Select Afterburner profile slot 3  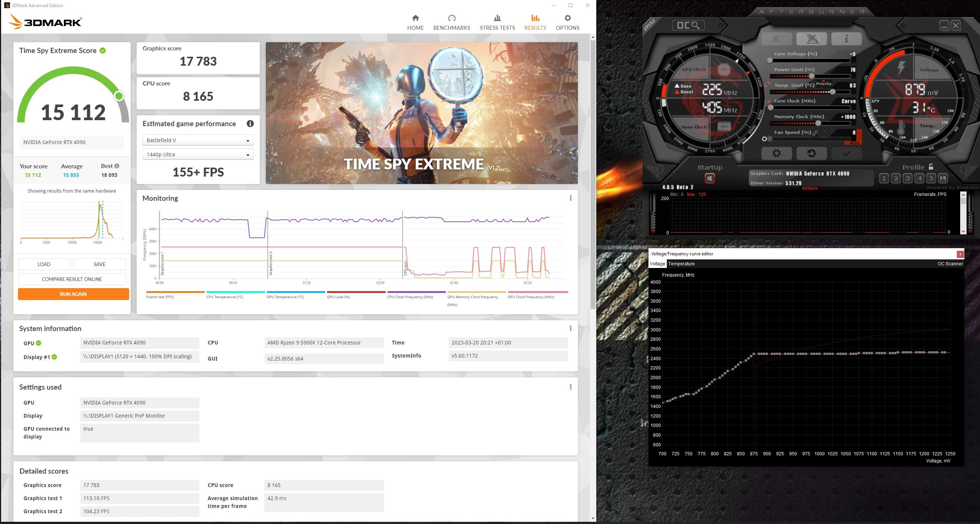click(x=908, y=178)
